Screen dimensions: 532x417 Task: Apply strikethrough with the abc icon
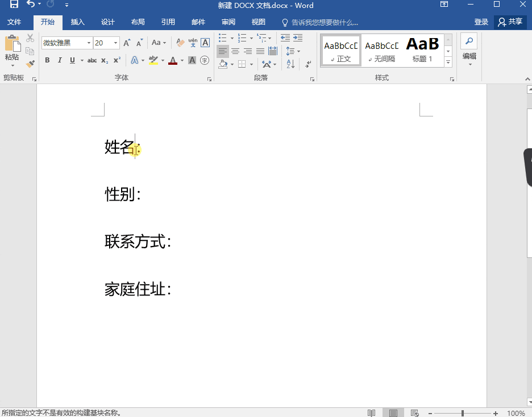tap(92, 60)
